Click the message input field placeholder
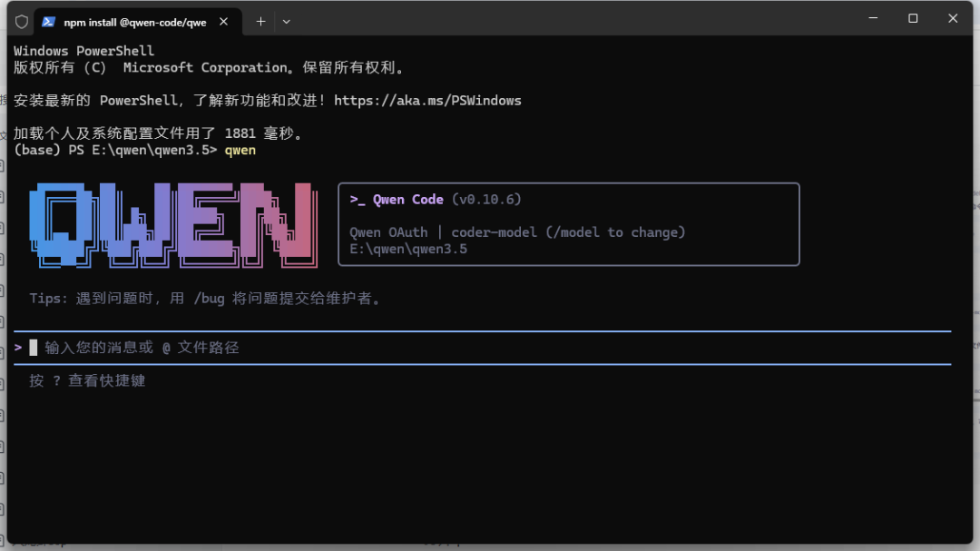The height and width of the screenshot is (551, 980). (142, 348)
